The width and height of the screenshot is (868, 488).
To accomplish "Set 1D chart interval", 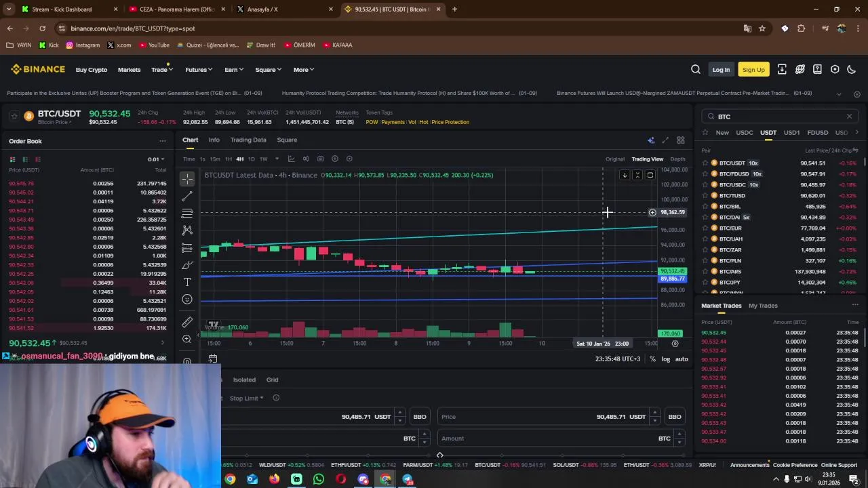I will [x=252, y=159].
